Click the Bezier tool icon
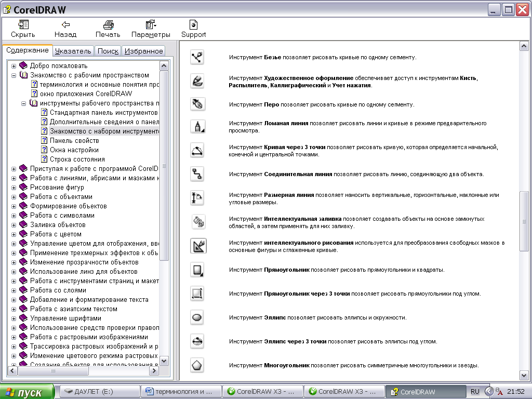 [197, 57]
